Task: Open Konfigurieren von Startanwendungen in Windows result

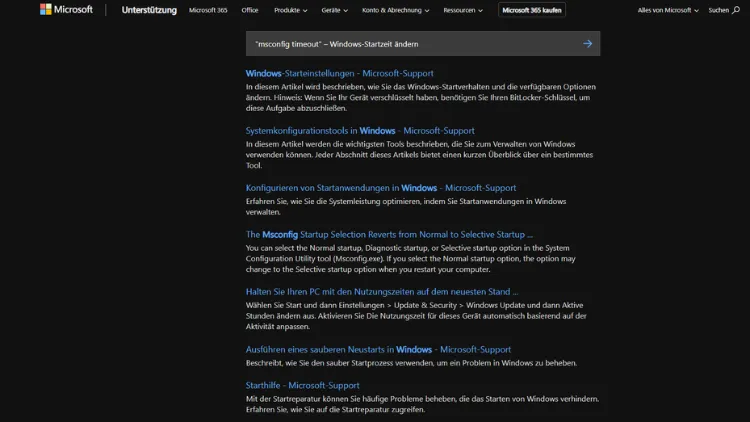Action: coord(381,188)
